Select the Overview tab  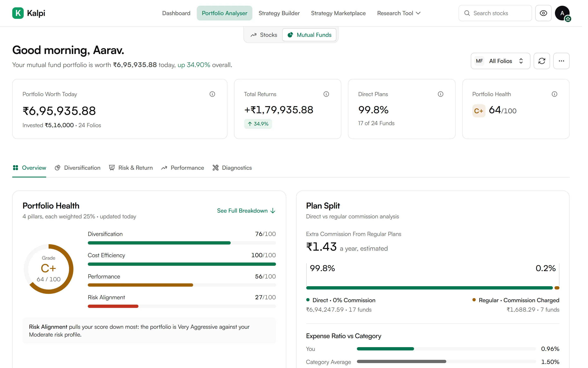tap(29, 168)
